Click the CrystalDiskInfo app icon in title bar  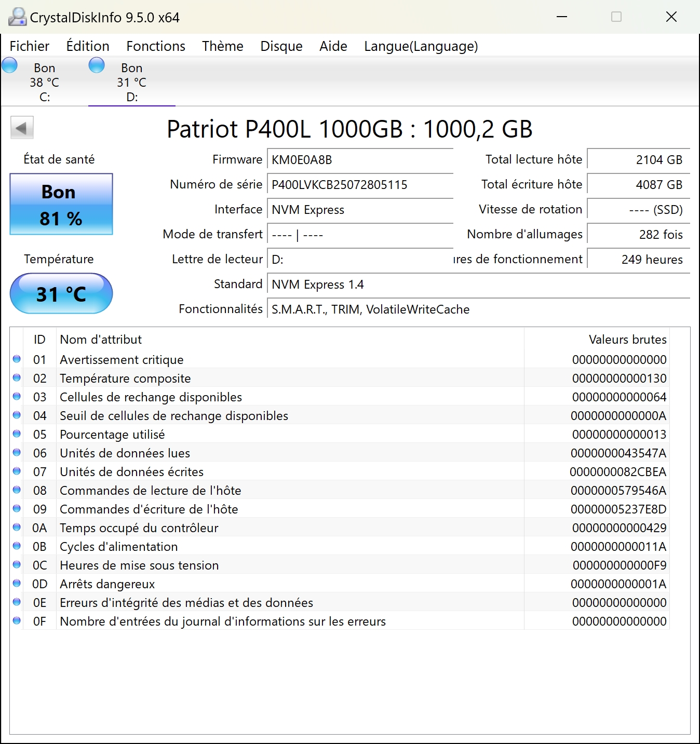(x=17, y=17)
